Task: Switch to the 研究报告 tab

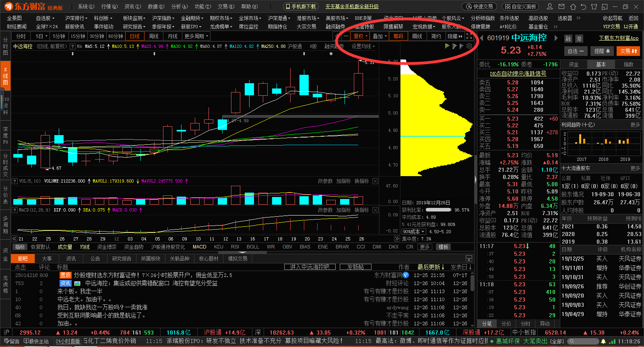Action: pyautogui.click(x=122, y=259)
